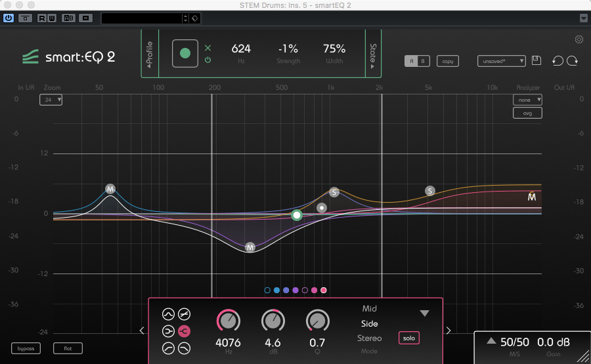Click the copy button
The height and width of the screenshot is (364, 591).
click(448, 61)
